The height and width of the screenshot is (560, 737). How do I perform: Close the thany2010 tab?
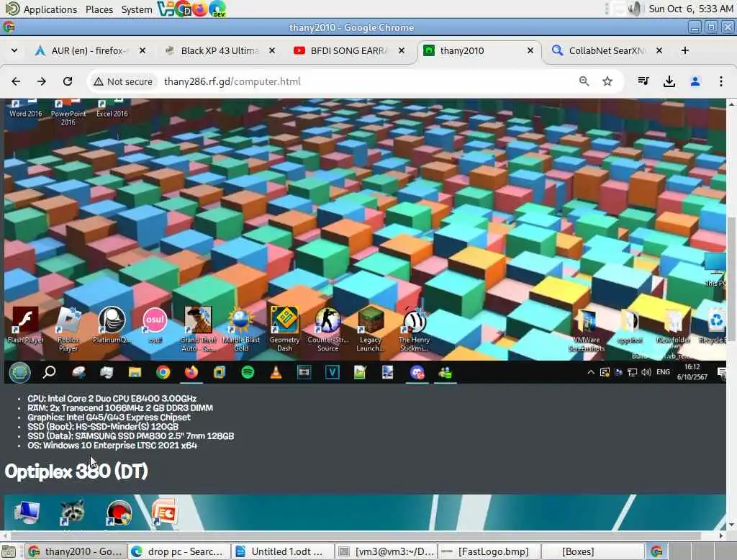click(x=530, y=50)
